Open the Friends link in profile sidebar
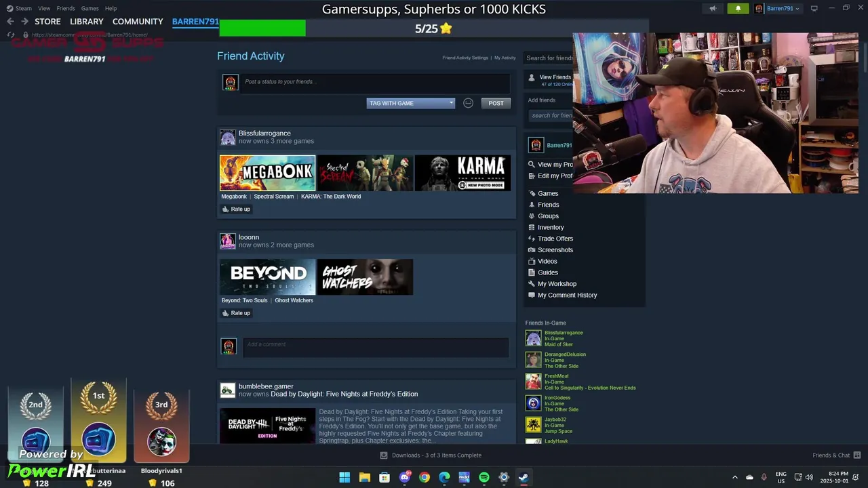This screenshot has height=488, width=868. tap(548, 205)
